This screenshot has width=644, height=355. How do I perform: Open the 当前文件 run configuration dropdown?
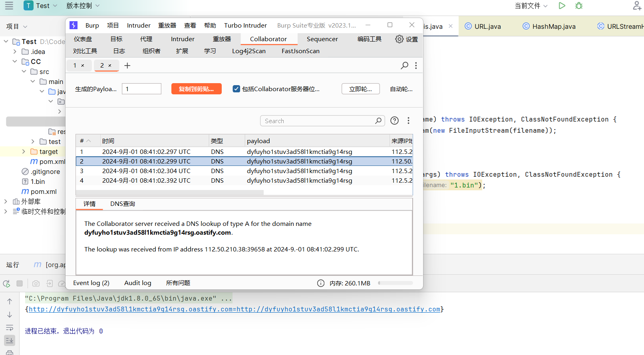[531, 6]
